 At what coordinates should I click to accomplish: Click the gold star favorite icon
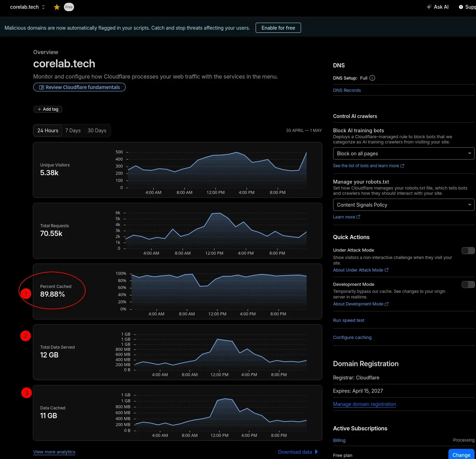(x=57, y=7)
